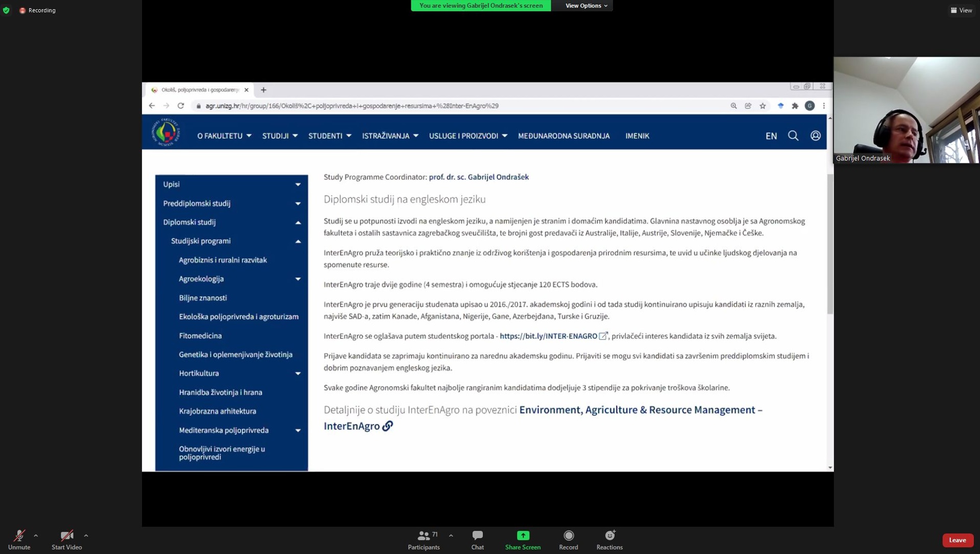
Task: Open participants options caret
Action: pos(451,536)
